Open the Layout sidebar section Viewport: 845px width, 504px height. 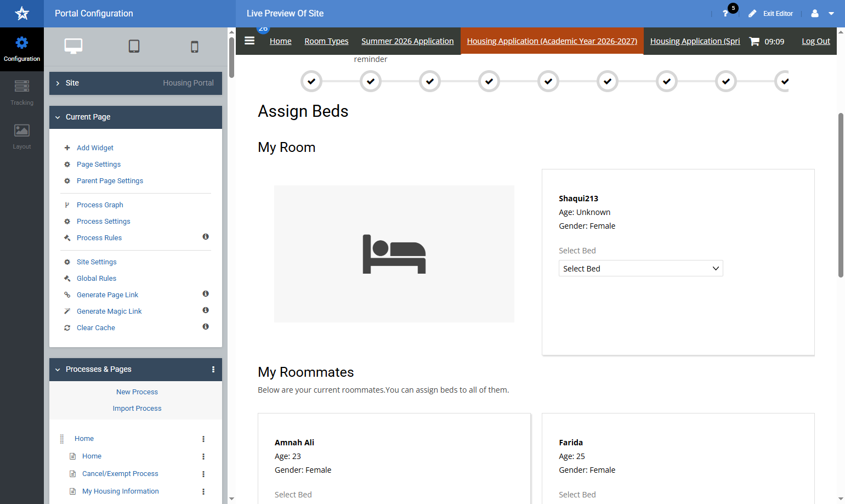22,137
